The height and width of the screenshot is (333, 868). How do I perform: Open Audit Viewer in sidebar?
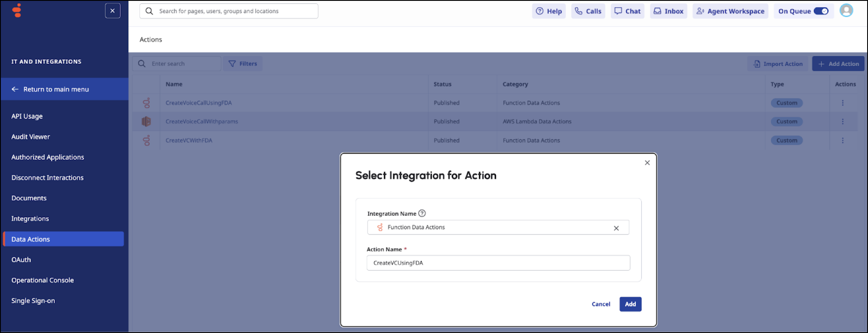(x=31, y=137)
